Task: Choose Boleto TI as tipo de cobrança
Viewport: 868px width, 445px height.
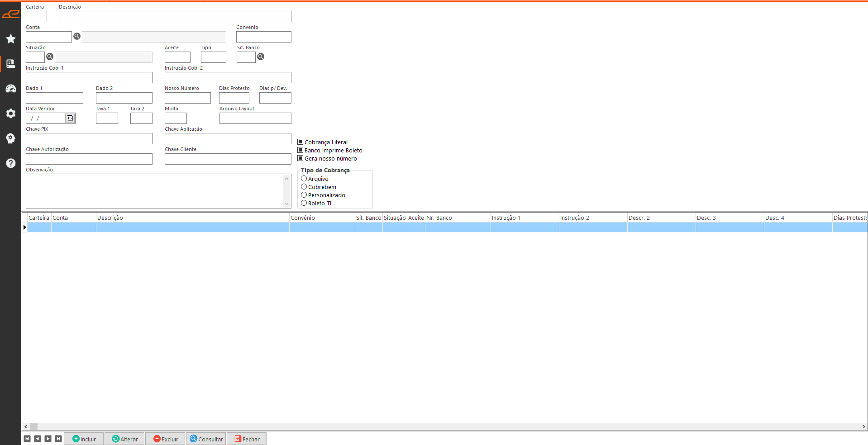Action: point(304,203)
